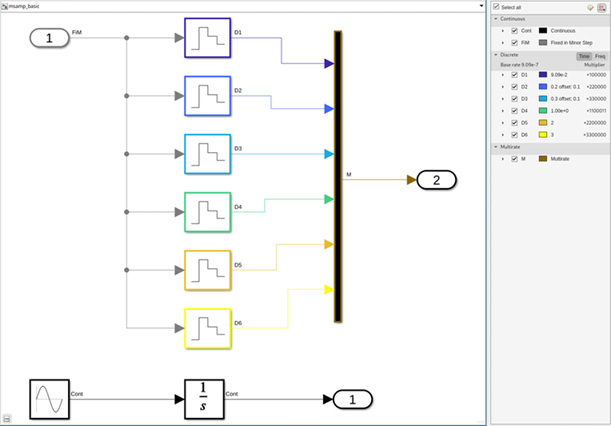Click the highlight-colors icon in legend header

pos(590,7)
